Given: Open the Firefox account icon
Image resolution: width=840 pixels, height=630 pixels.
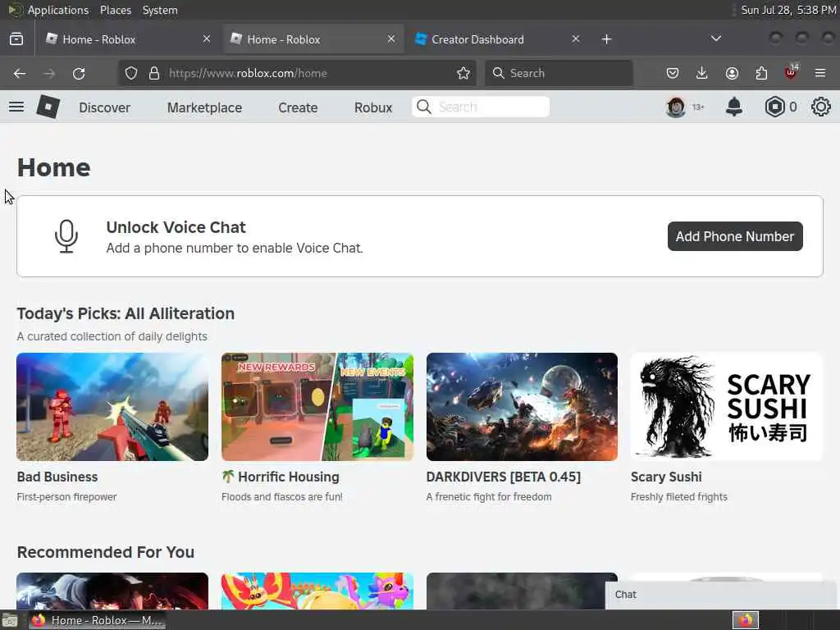Looking at the screenshot, I should 732,73.
